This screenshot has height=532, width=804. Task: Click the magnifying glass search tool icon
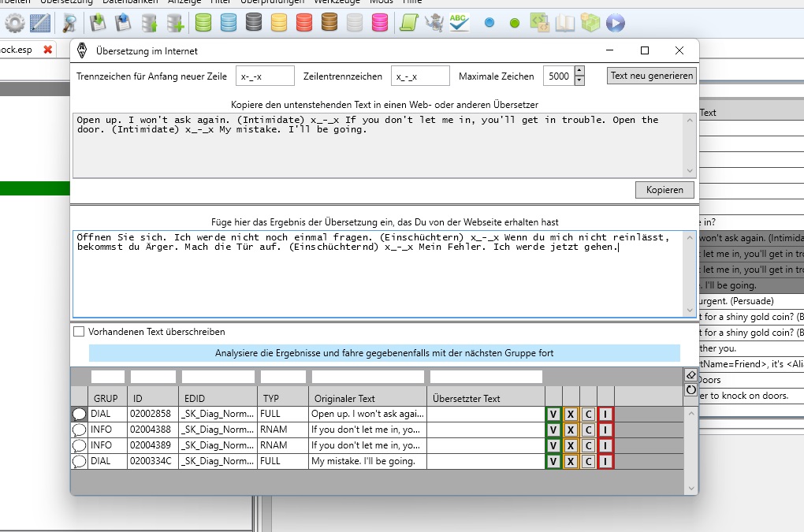[69, 24]
